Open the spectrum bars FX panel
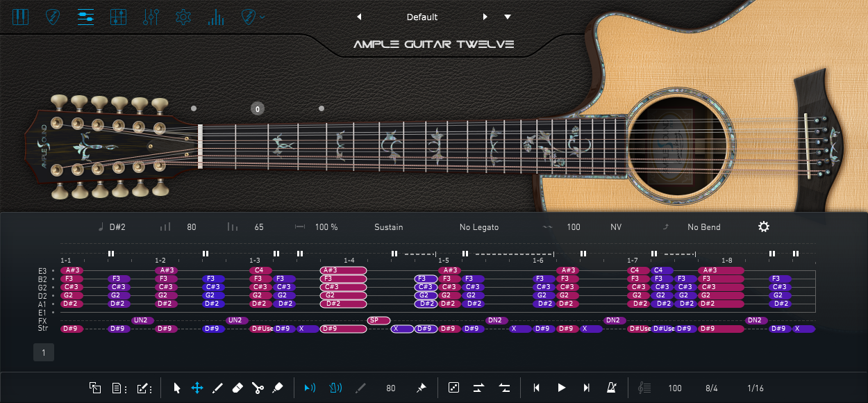The height and width of the screenshot is (403, 868). point(216,17)
